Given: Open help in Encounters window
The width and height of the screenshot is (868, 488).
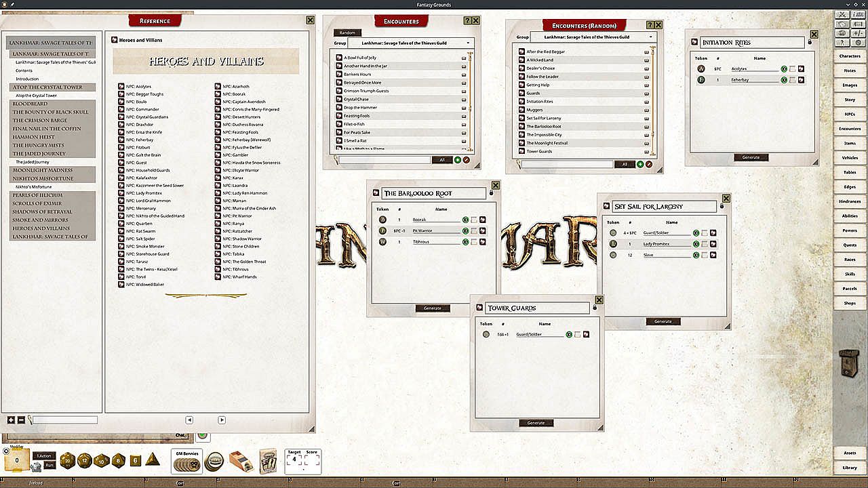Looking at the screenshot, I should point(467,22).
